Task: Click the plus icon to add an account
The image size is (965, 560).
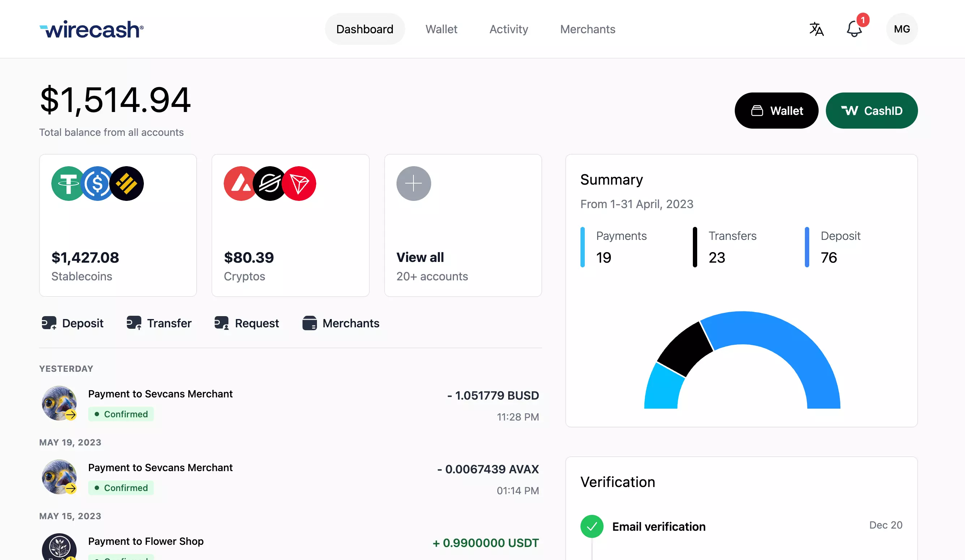Action: (x=413, y=183)
